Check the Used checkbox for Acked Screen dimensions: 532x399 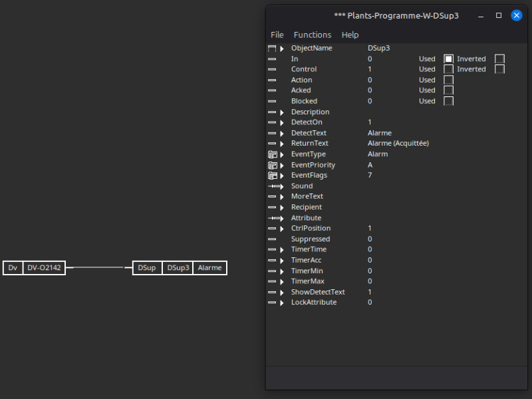tap(449, 90)
